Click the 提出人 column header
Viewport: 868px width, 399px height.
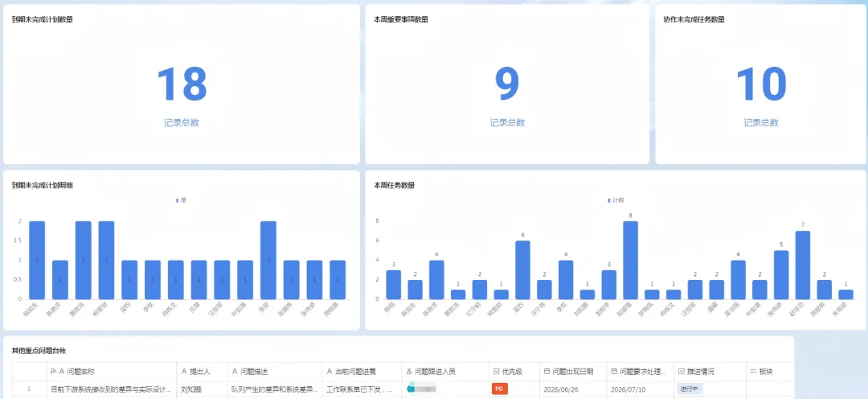202,372
